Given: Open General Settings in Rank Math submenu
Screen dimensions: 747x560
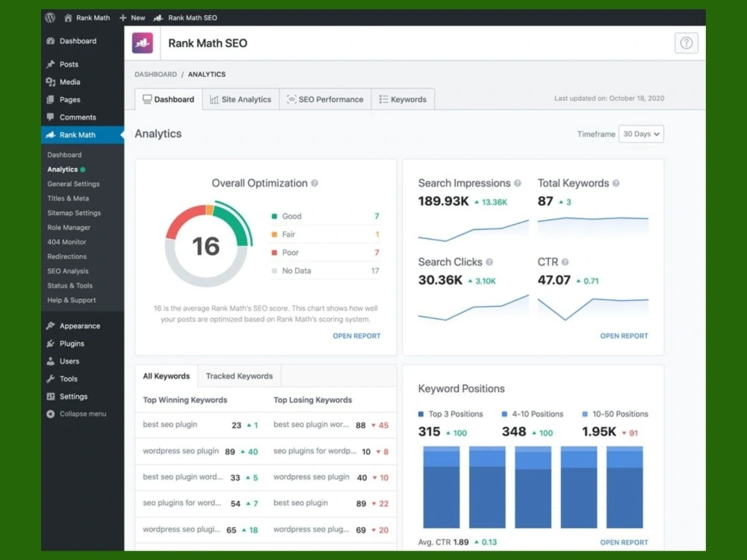Looking at the screenshot, I should [x=73, y=184].
